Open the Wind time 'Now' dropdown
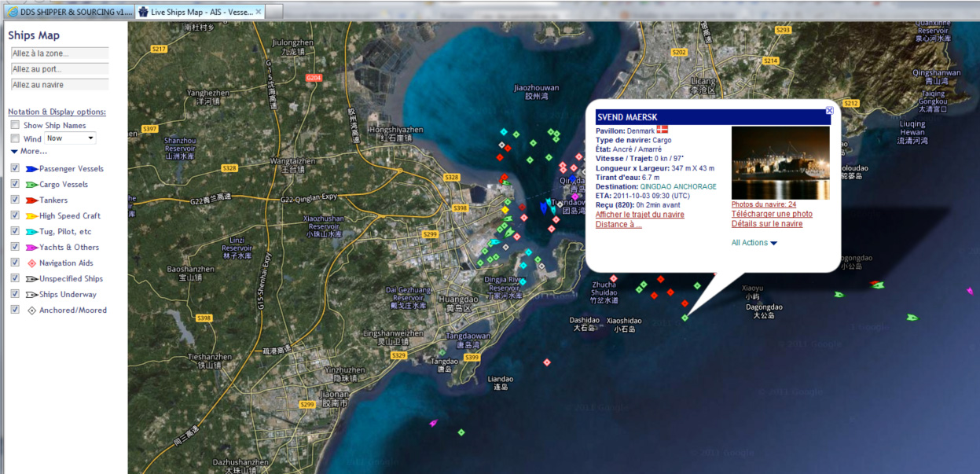The width and height of the screenshot is (980, 474). 70,138
